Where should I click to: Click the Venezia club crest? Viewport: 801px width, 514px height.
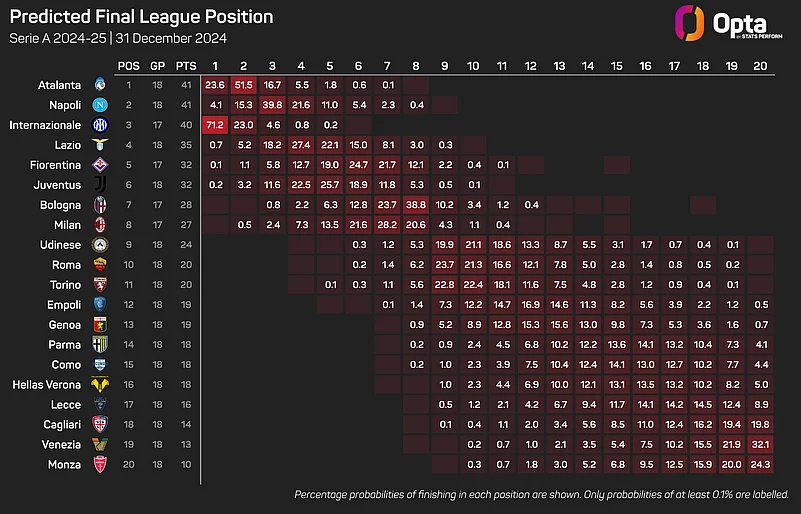(x=100, y=445)
